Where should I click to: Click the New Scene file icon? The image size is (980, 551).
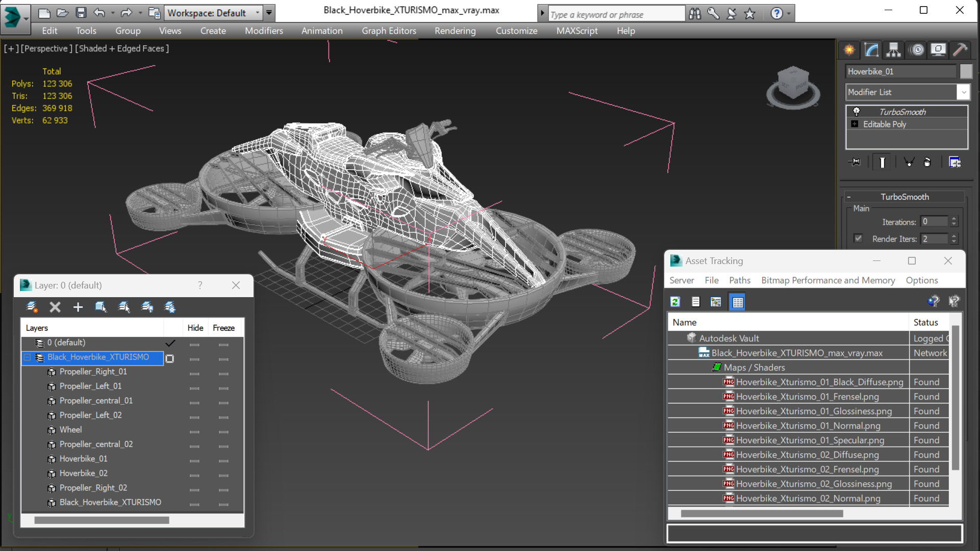click(x=44, y=13)
